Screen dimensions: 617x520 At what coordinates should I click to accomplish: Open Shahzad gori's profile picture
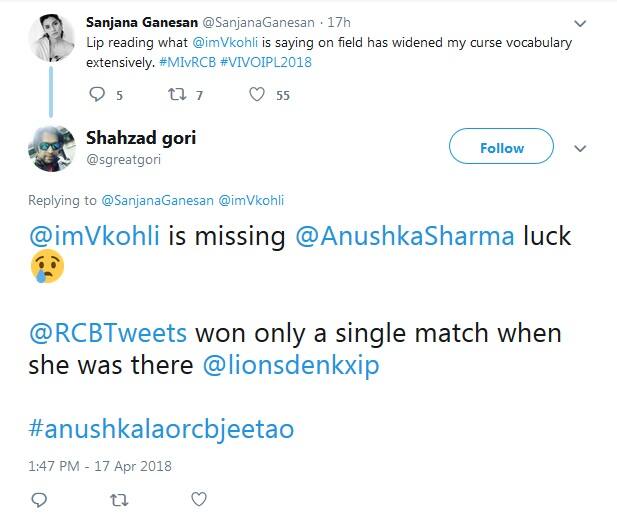point(51,148)
